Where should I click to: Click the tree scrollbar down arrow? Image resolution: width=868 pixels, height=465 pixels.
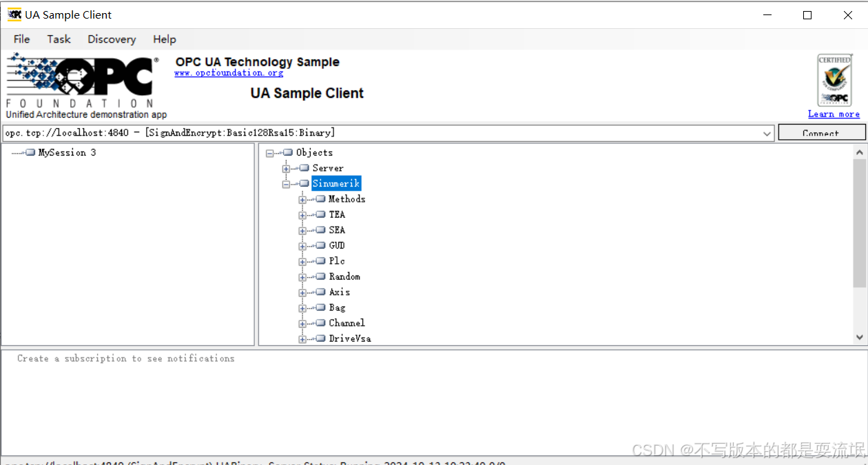859,338
